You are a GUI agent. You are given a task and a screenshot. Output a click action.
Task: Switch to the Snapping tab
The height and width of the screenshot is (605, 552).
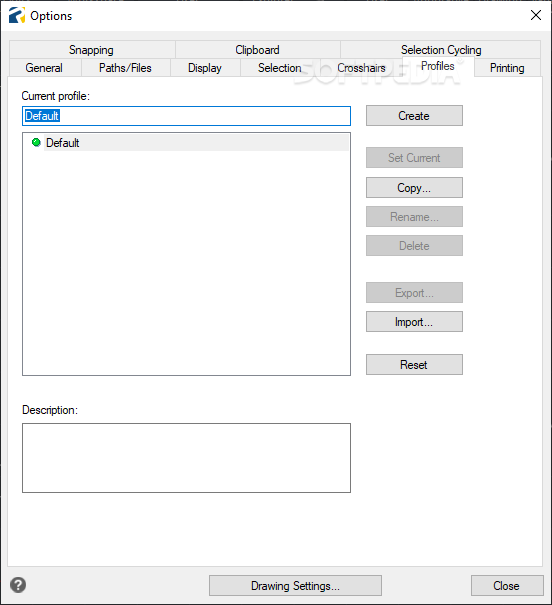[x=91, y=50]
